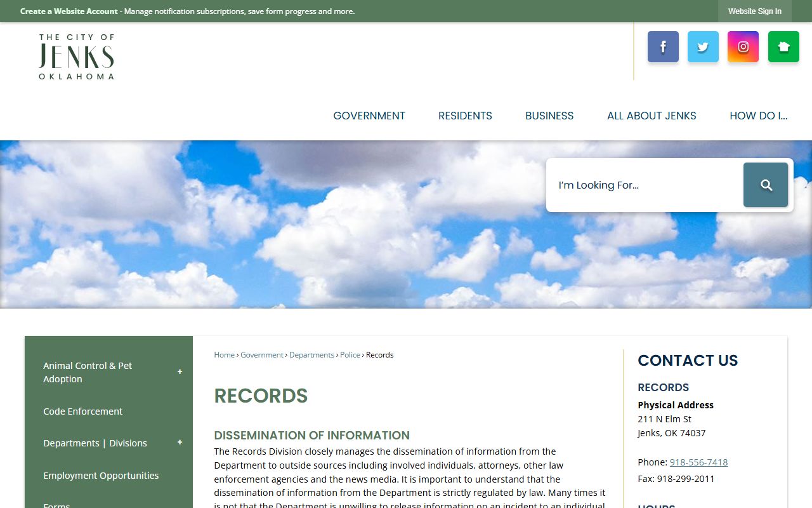Viewport: 812px width, 508px height.
Task: Open the green Nextdoor icon
Action: point(783,47)
